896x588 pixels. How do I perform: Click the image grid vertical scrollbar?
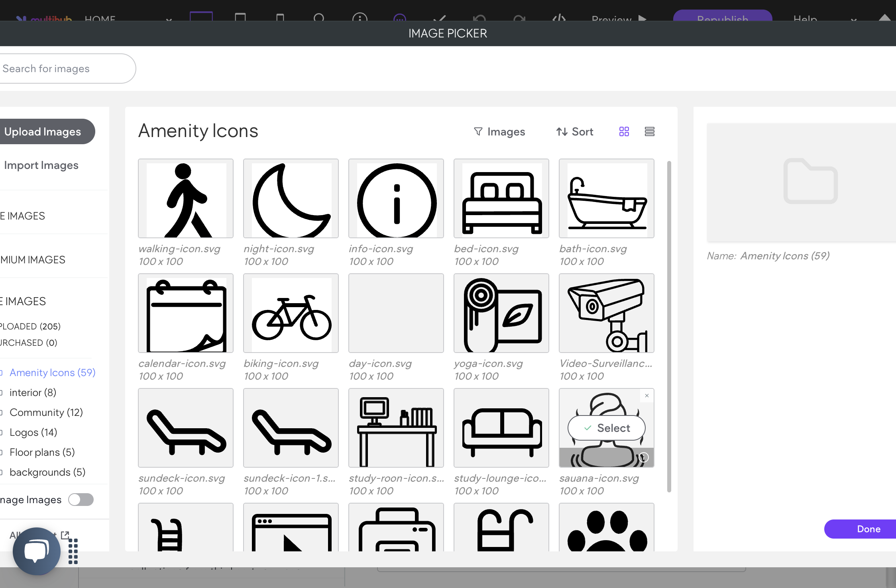point(669,327)
